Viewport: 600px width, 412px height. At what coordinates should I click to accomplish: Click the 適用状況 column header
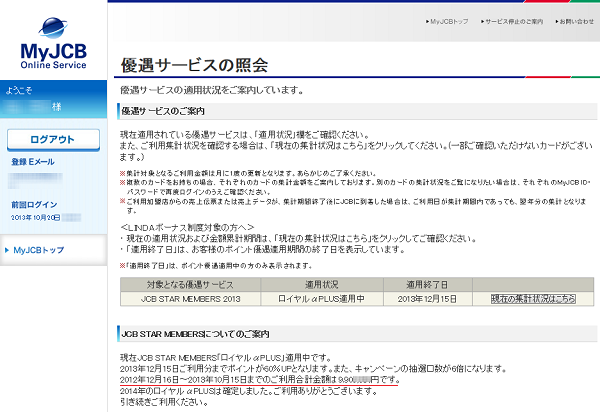pyautogui.click(x=322, y=285)
